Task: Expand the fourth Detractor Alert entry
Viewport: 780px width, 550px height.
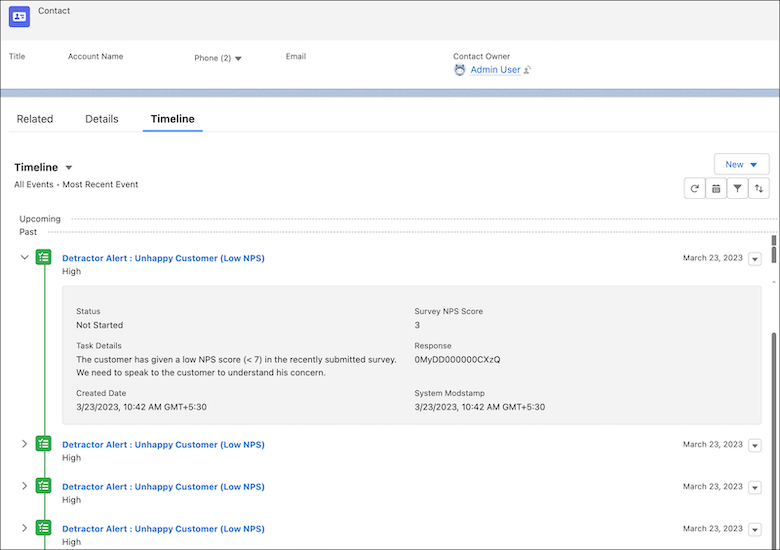Action: click(x=25, y=528)
